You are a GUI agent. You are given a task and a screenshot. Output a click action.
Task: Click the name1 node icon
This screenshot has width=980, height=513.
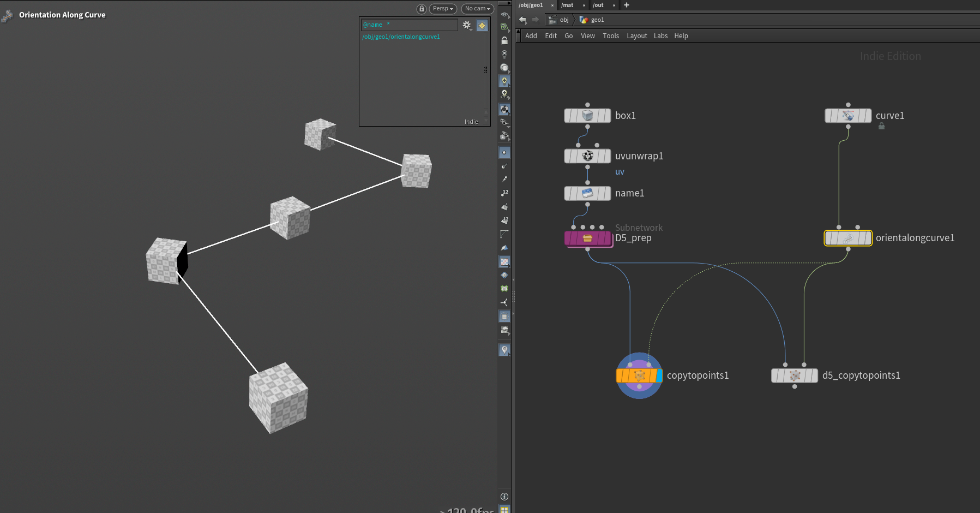tap(587, 193)
